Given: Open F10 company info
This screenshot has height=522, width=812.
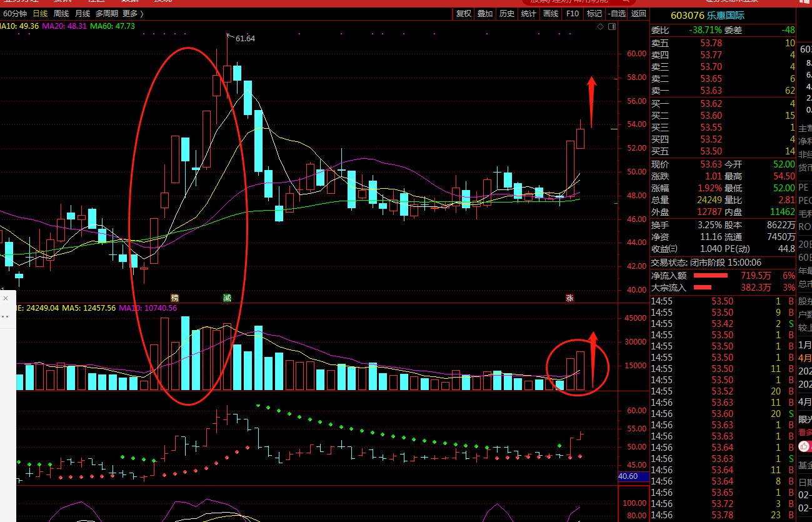Looking at the screenshot, I should 572,13.
